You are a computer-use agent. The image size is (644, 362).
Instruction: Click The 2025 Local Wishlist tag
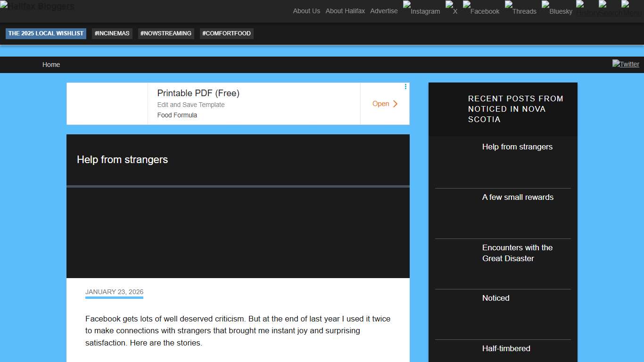(x=46, y=33)
